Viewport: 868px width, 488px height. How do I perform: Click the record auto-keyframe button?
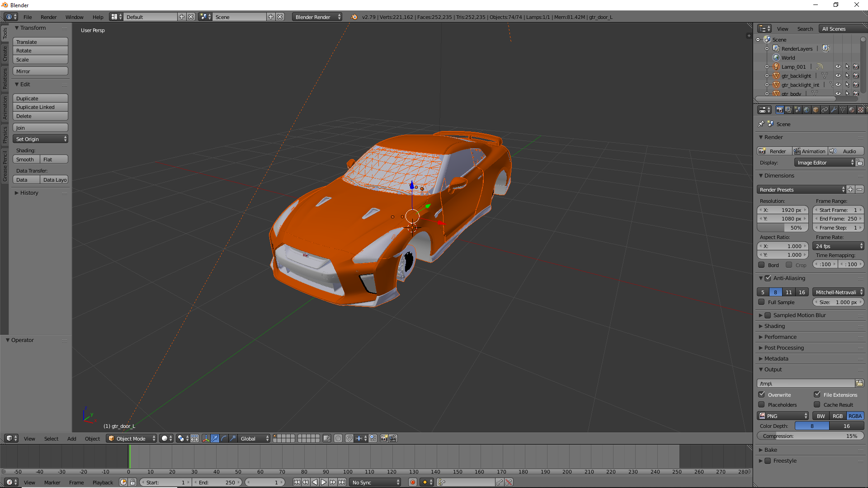tap(412, 482)
